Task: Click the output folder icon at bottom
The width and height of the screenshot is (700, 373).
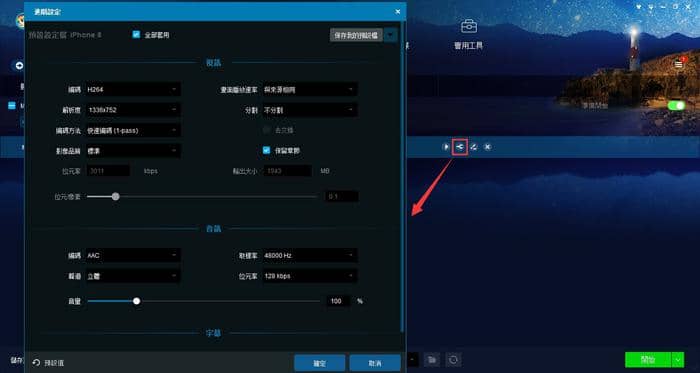Action: [431, 360]
